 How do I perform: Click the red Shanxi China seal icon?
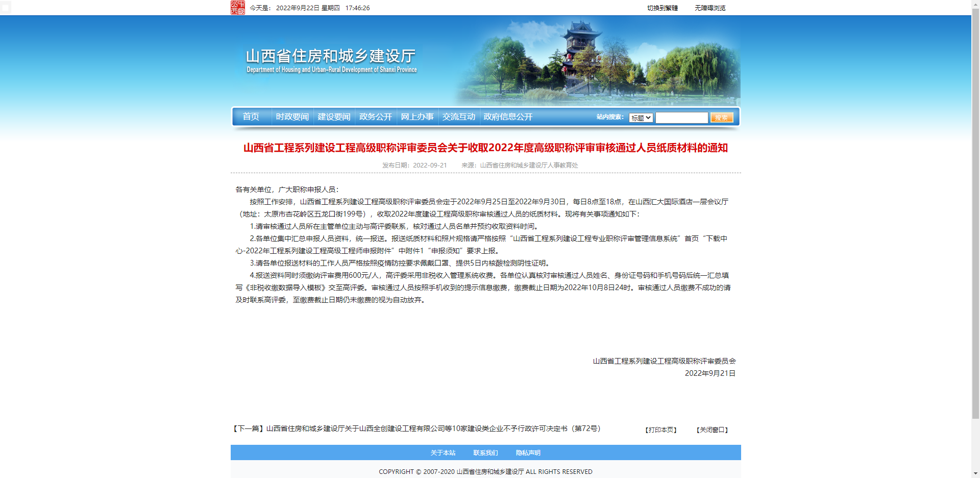[237, 8]
